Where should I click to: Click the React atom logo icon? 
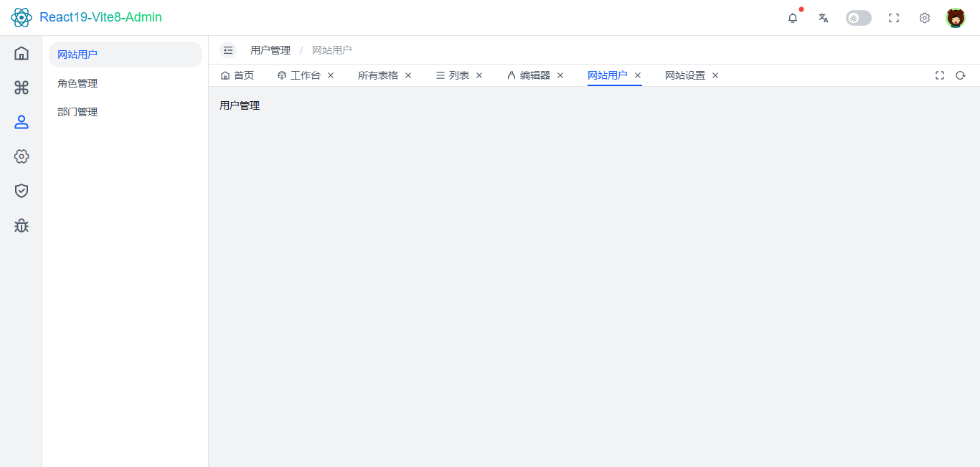[x=22, y=17]
